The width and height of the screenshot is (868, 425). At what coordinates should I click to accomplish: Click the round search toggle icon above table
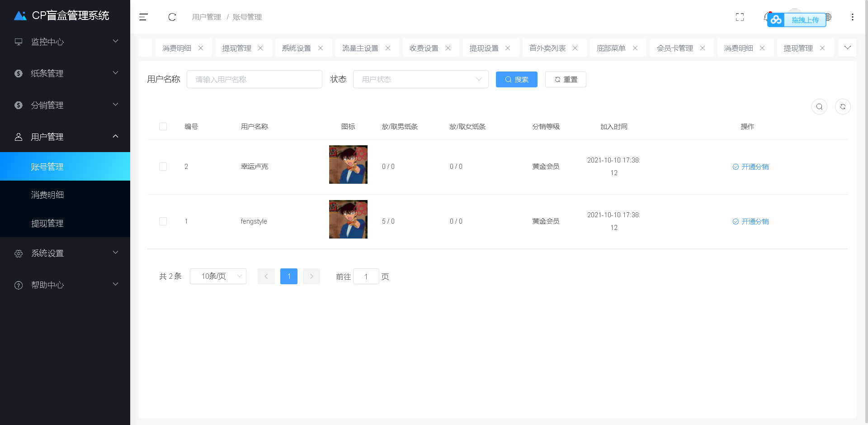[819, 107]
